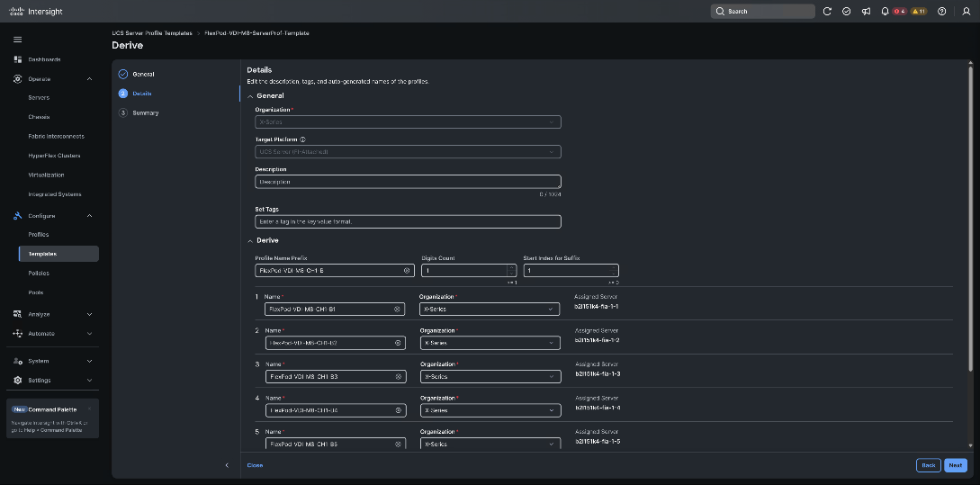Open the help question mark icon
Image resolution: width=980 pixels, height=485 pixels.
(x=942, y=12)
